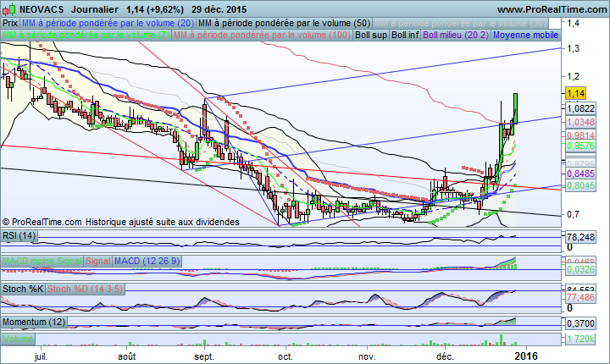The image size is (610, 364).
Task: Click the 1,3 price scale label
Action: pos(573,48)
